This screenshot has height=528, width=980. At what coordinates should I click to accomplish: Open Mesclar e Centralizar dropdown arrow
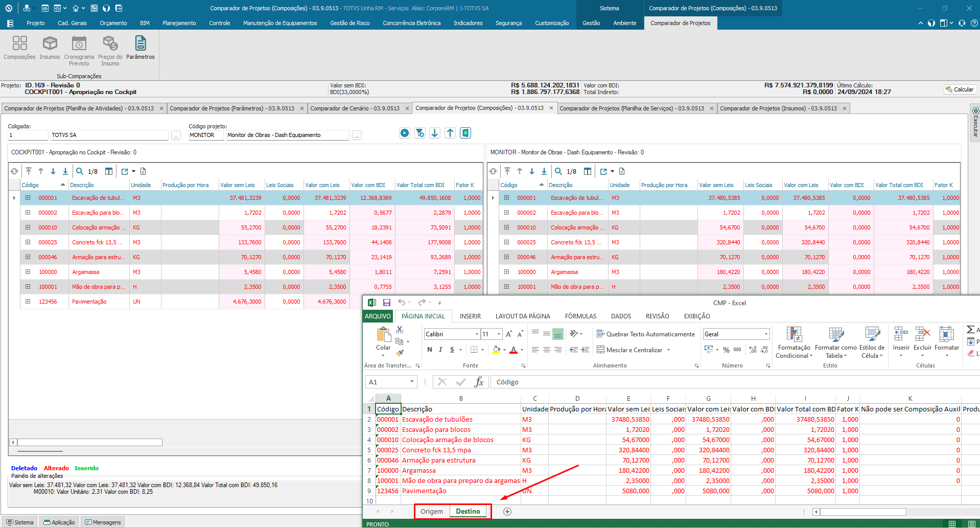click(x=668, y=350)
